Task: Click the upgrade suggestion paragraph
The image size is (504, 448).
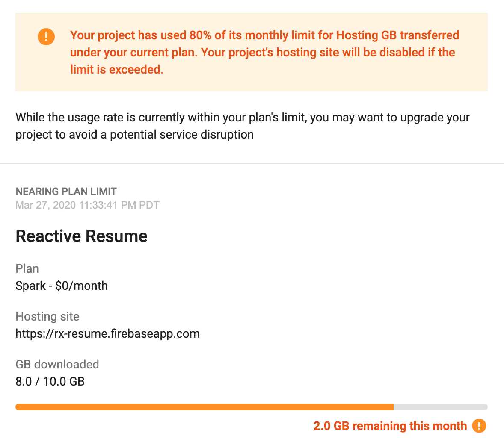Action: [x=242, y=126]
